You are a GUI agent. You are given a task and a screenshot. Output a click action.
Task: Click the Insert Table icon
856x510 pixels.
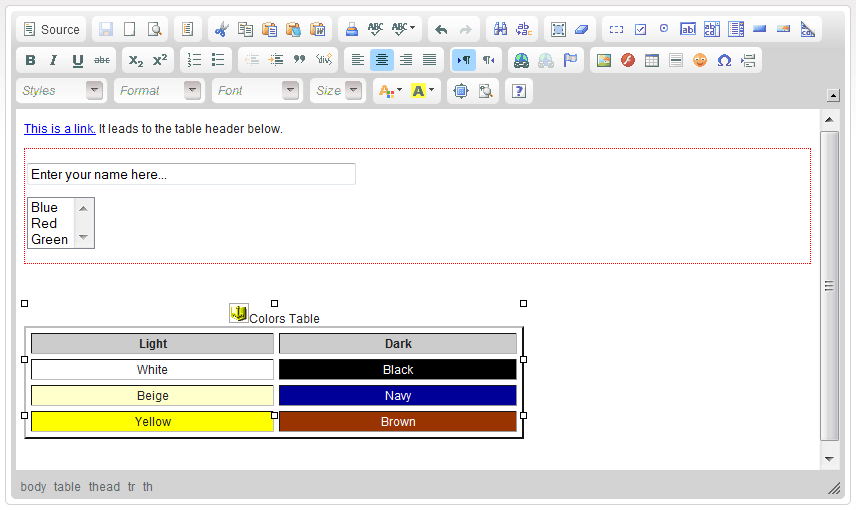tap(652, 60)
